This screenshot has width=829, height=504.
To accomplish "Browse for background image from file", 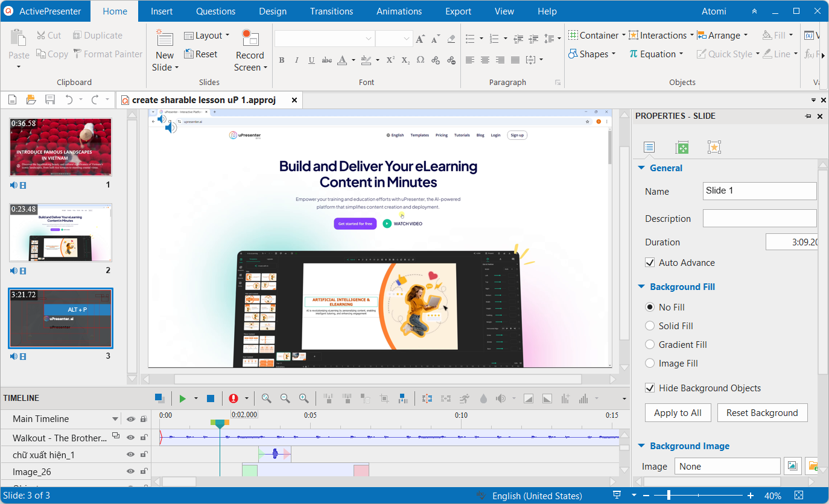I will click(813, 466).
